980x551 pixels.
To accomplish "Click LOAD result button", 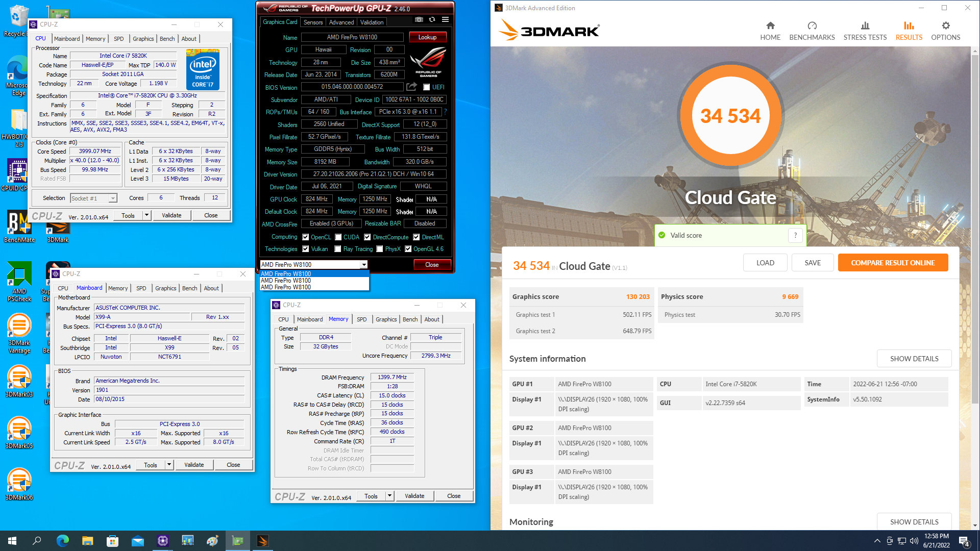I will point(765,263).
